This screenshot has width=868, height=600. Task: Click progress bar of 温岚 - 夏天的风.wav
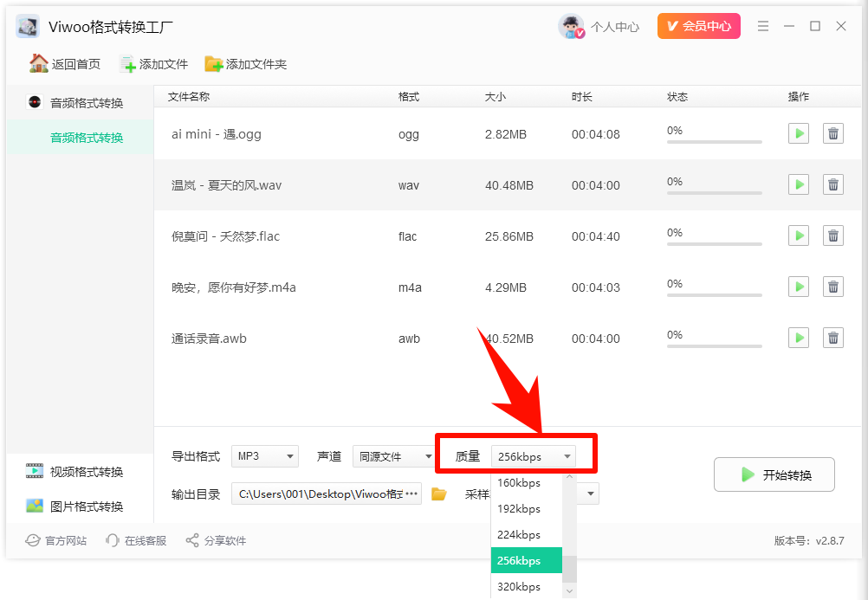(x=714, y=193)
